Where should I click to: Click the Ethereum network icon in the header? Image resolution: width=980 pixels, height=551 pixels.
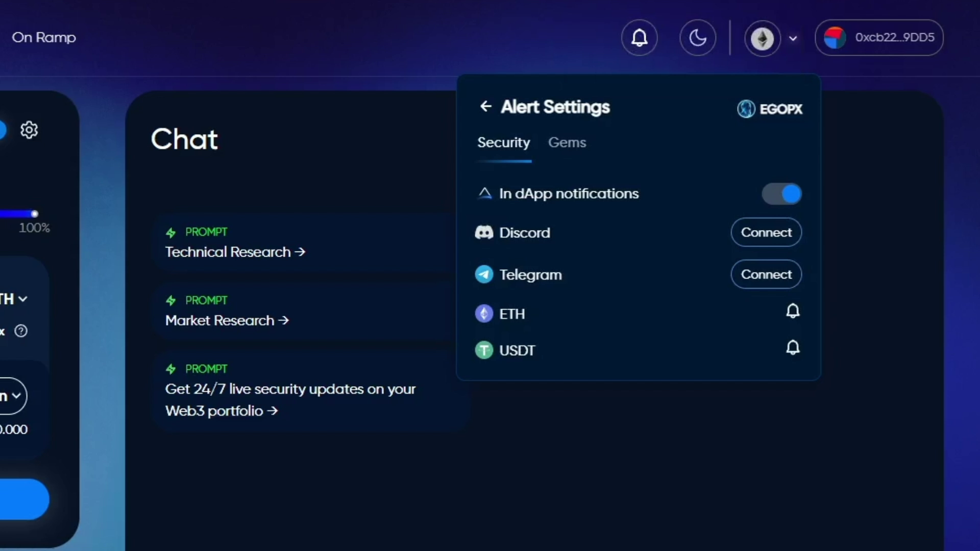coord(762,38)
